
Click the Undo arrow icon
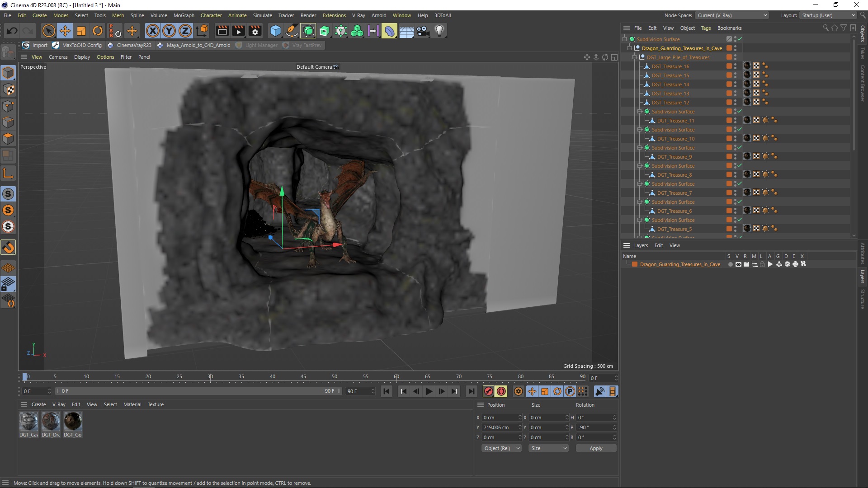(12, 31)
